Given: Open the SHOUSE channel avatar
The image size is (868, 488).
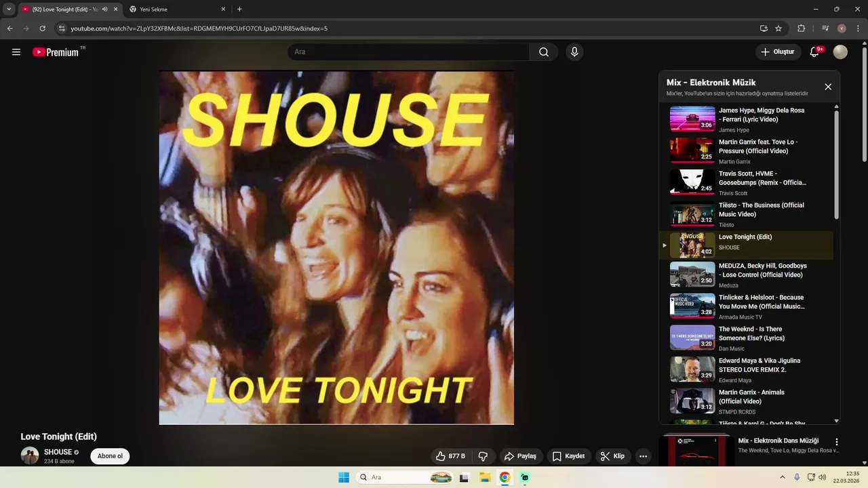Looking at the screenshot, I should (30, 455).
